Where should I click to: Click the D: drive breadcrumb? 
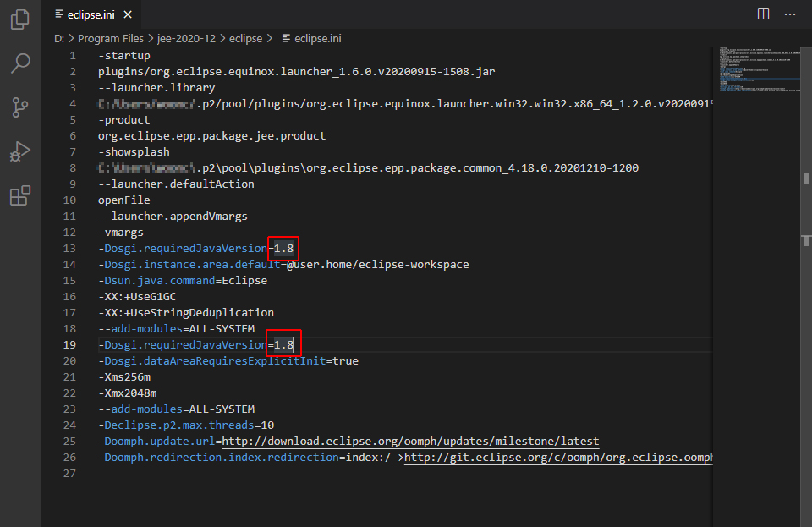click(x=59, y=39)
